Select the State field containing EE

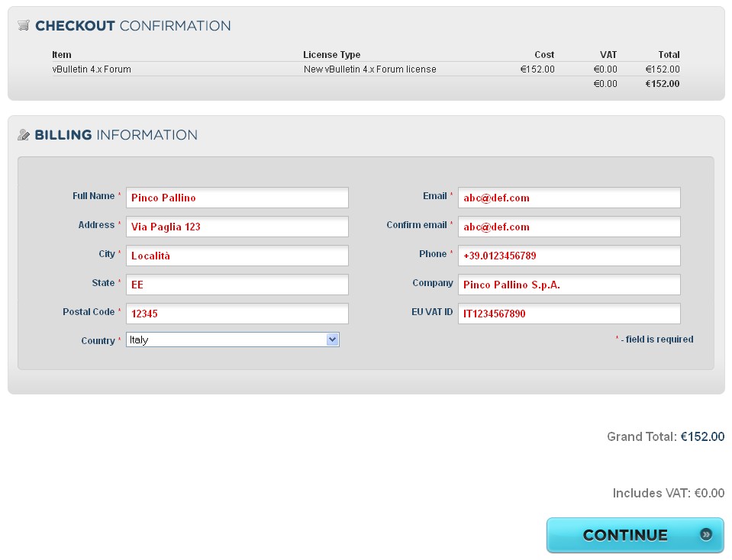click(237, 285)
